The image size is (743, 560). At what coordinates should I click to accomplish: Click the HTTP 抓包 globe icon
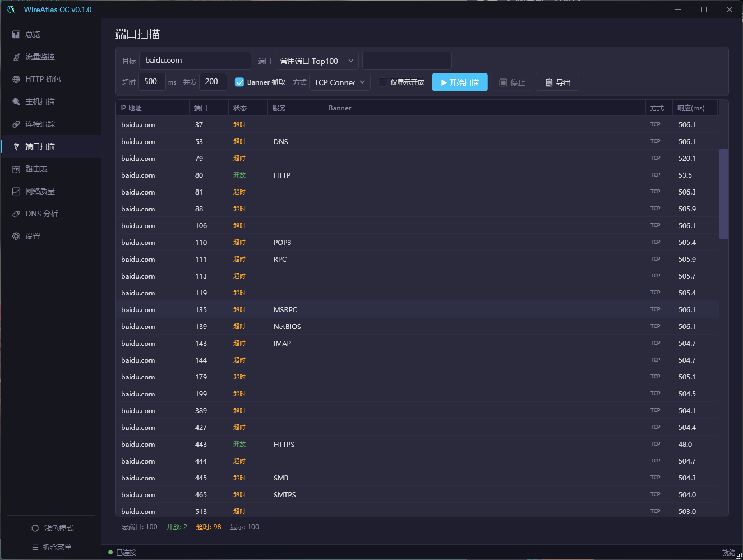pos(16,79)
